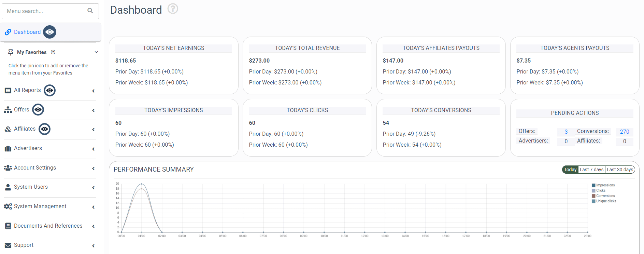Click the System Users person icon
The width and height of the screenshot is (644, 254).
click(x=8, y=187)
